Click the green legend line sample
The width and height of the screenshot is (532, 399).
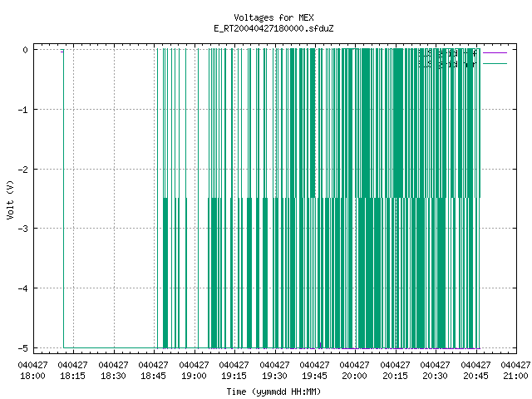495,63
